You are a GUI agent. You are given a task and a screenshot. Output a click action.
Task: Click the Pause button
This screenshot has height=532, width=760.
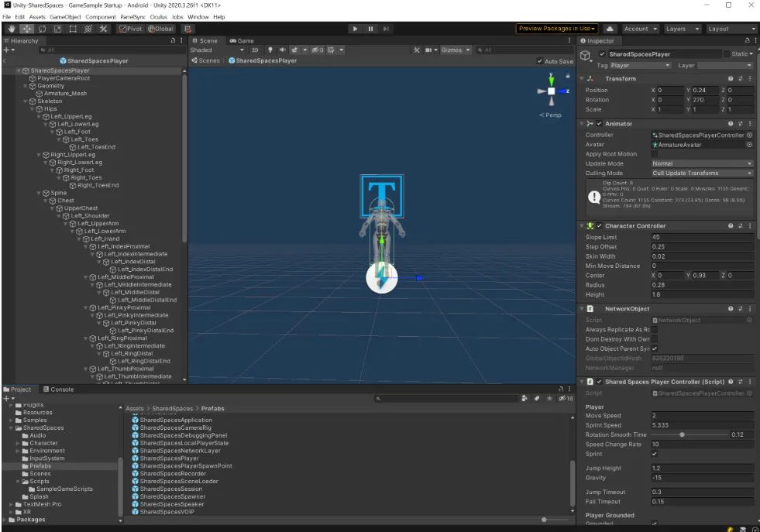click(x=370, y=29)
